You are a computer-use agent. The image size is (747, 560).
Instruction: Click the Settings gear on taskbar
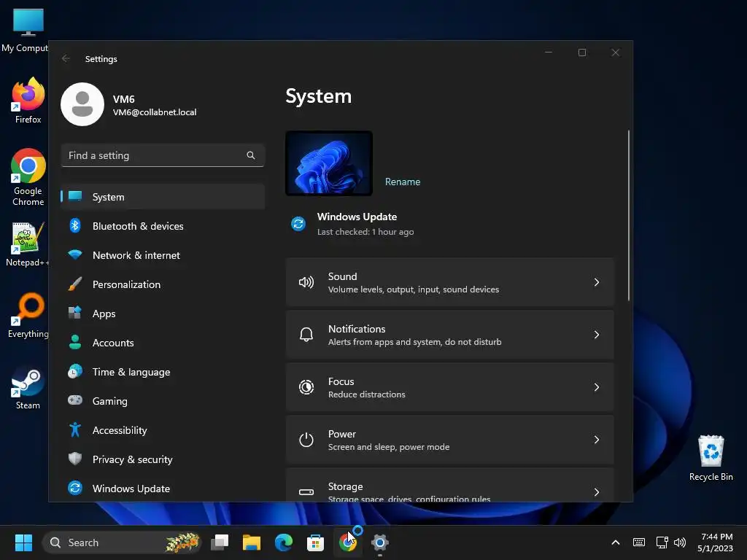pos(379,542)
